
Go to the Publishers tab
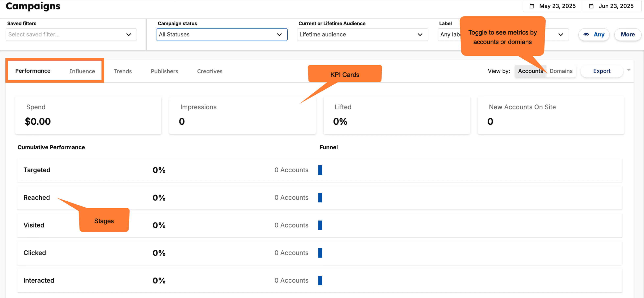coord(164,71)
